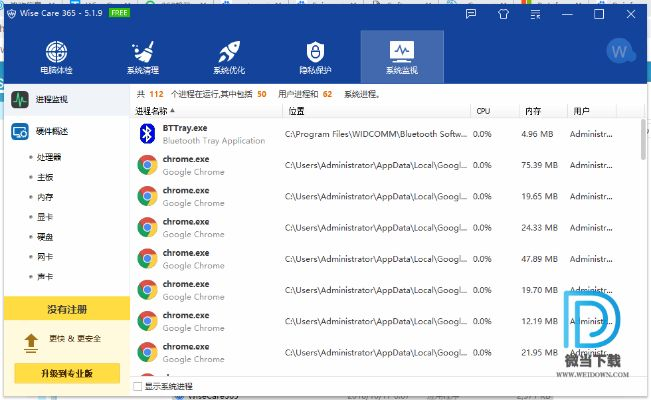Open the 显卡 hardware item
The width and height of the screenshot is (651, 400).
45,217
